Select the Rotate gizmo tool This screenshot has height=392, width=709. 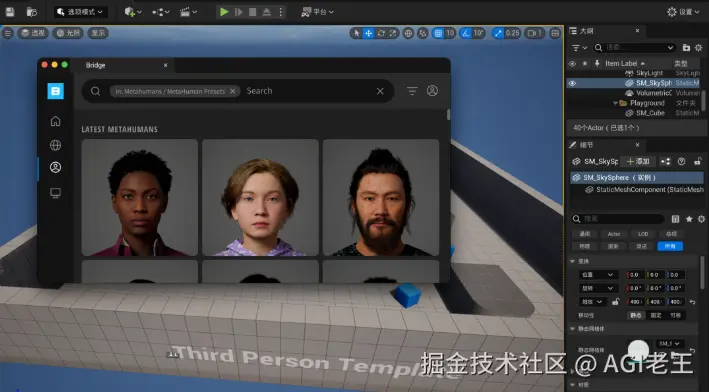381,33
